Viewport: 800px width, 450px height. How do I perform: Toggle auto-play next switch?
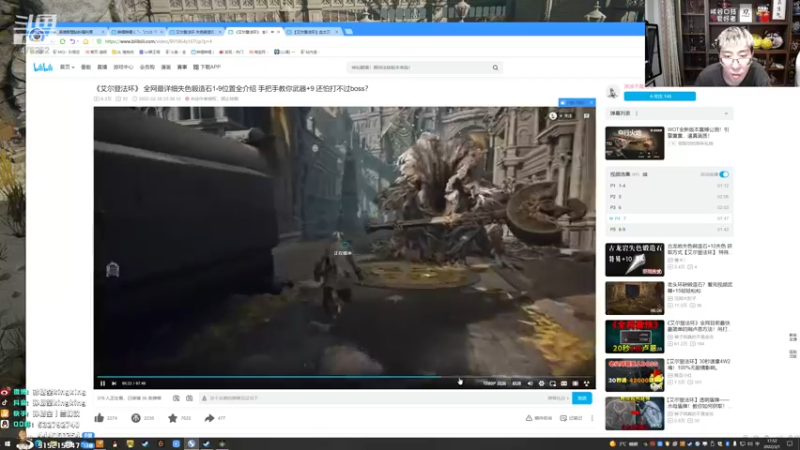tap(724, 174)
